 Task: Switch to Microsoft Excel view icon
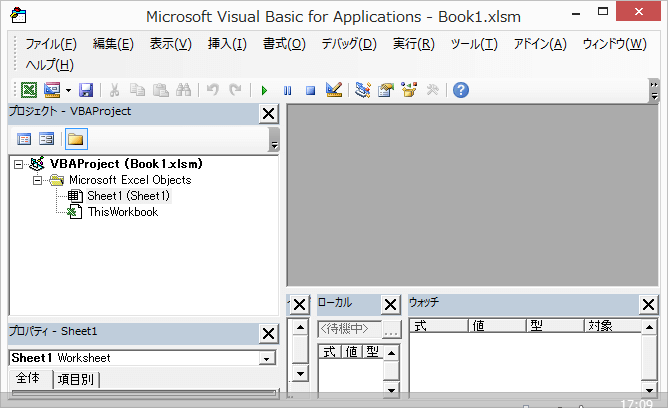tap(29, 90)
